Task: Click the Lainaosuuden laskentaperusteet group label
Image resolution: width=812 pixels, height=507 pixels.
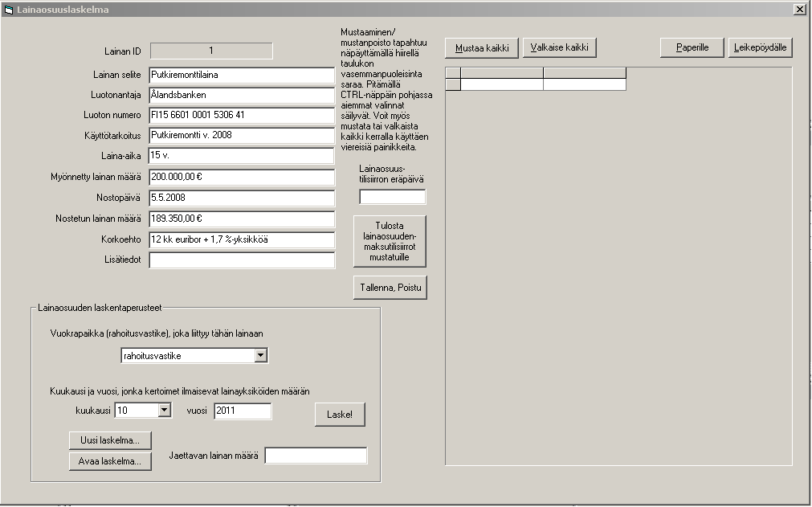Action: (x=100, y=308)
